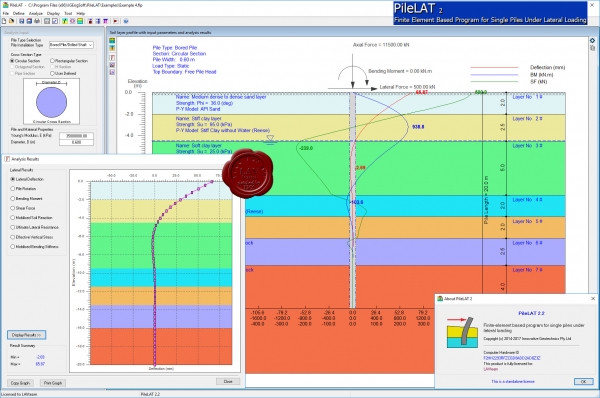This screenshot has width=600, height=398.
Task: Click the top soil profile icon in side strip
Action: pos(112,41)
